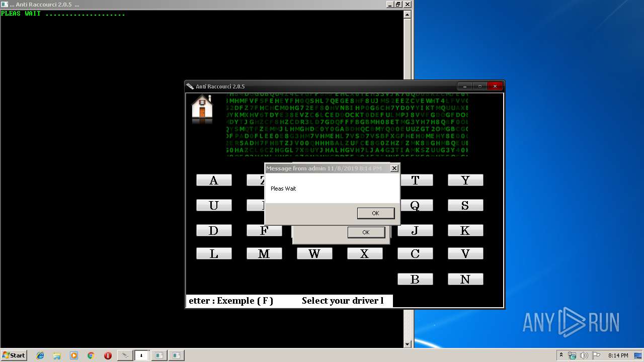Screen dimensions: 644x362
Task: Open Windows Explorer folder taskbar icon
Action: coord(57,355)
